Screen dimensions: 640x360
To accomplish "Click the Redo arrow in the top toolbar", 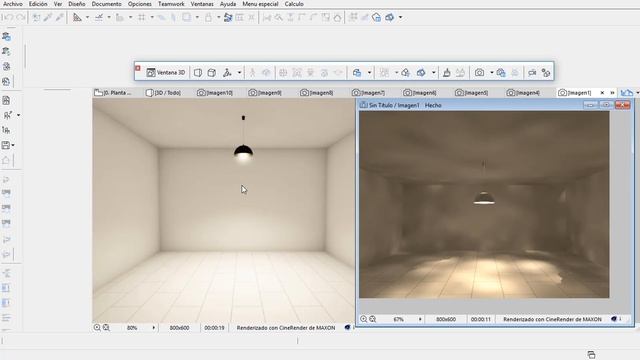I will point(21,18).
